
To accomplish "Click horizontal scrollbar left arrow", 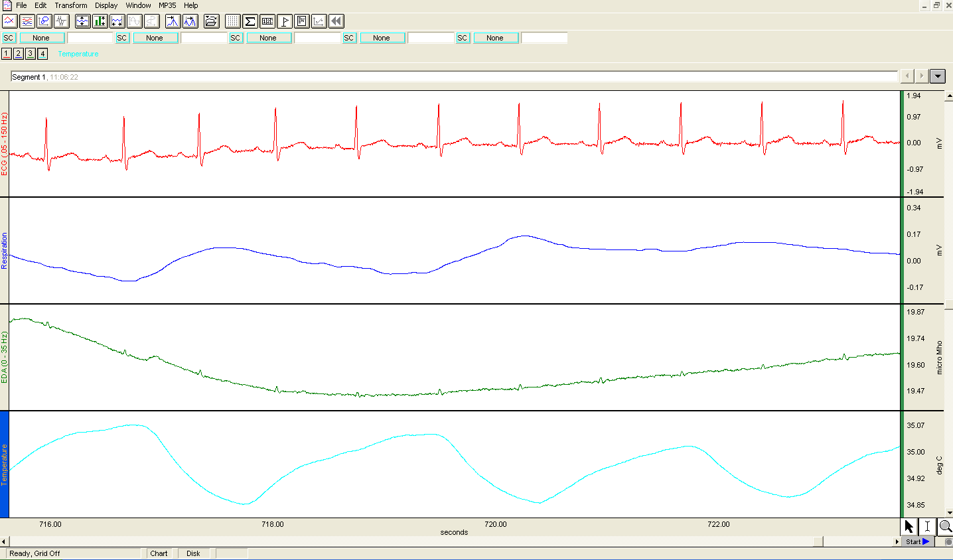I will [x=4, y=542].
